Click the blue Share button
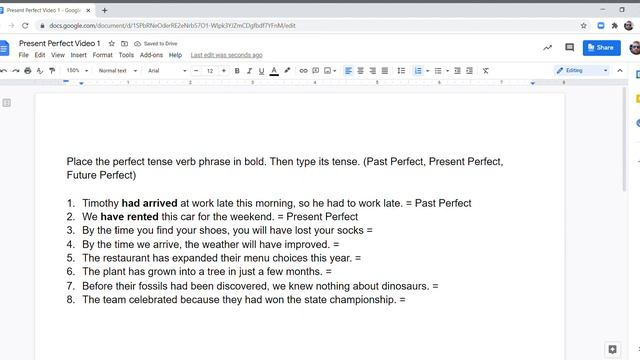 click(x=602, y=47)
